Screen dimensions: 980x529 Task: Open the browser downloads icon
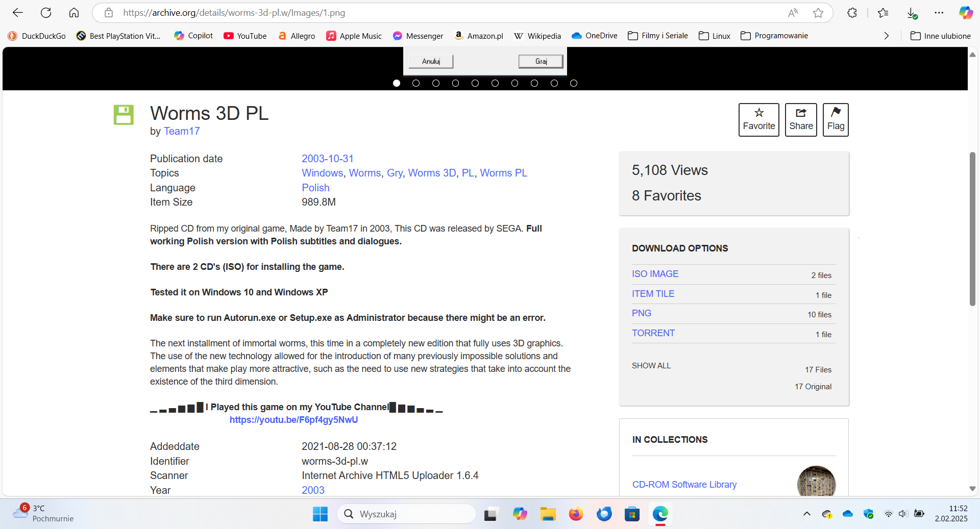click(x=912, y=13)
